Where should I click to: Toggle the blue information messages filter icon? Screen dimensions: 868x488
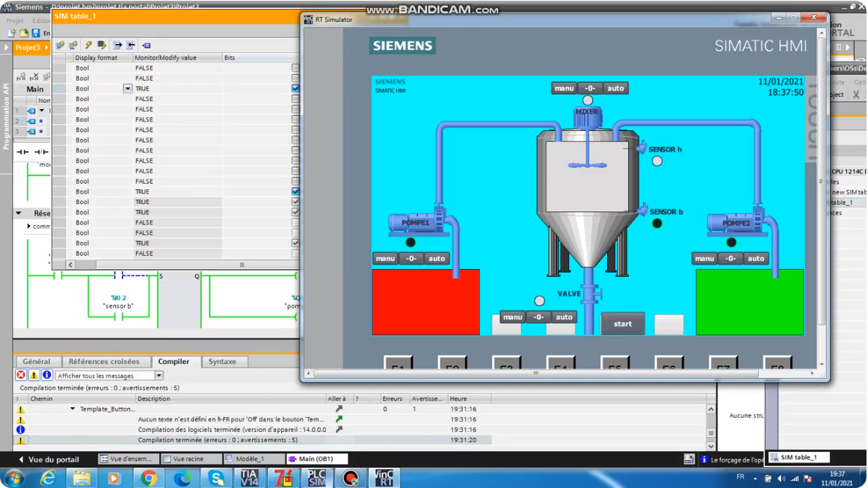click(x=46, y=375)
